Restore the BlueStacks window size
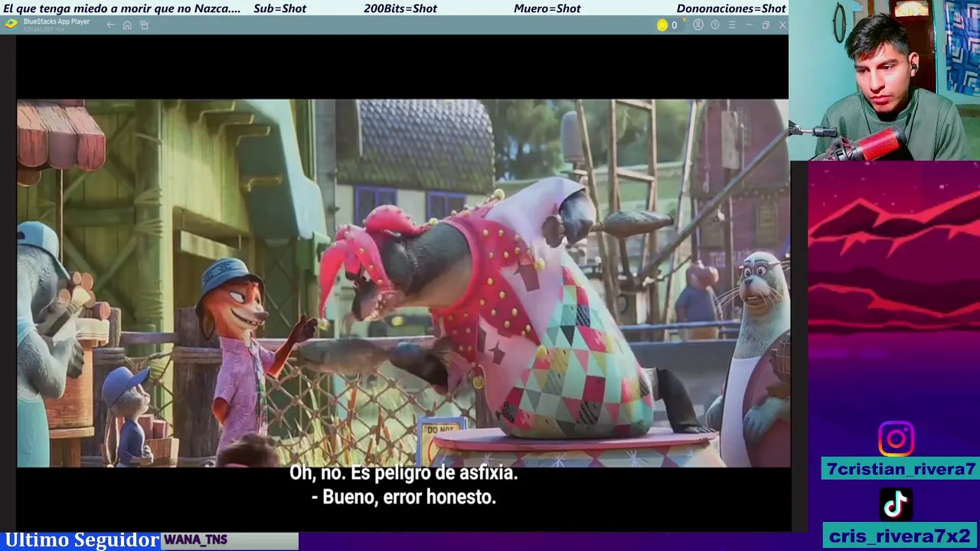Screen dimensions: 980x551 766,25
